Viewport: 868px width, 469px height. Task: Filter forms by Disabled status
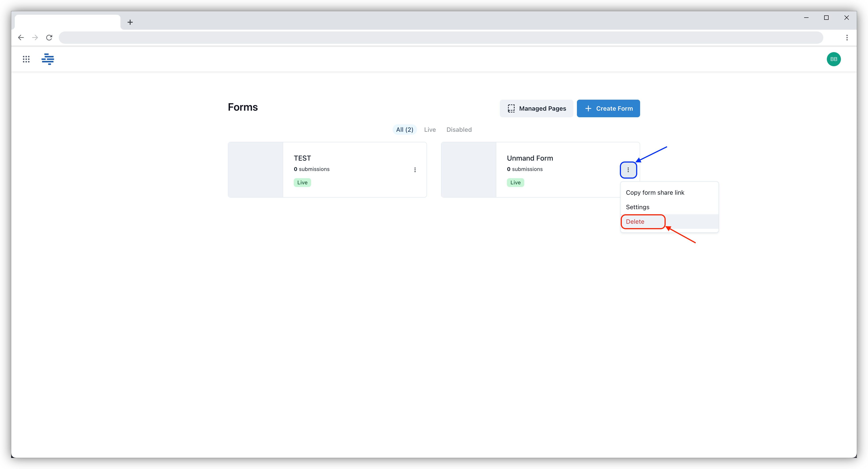[x=459, y=130]
